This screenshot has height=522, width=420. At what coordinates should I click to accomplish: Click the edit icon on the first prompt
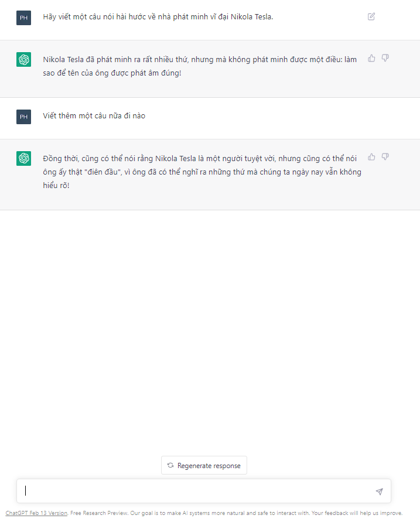(371, 16)
